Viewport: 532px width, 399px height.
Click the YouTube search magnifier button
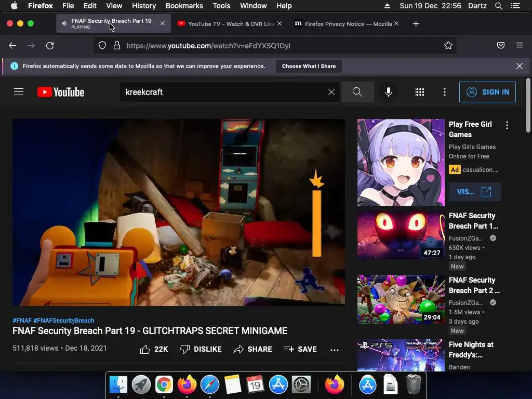(x=357, y=92)
